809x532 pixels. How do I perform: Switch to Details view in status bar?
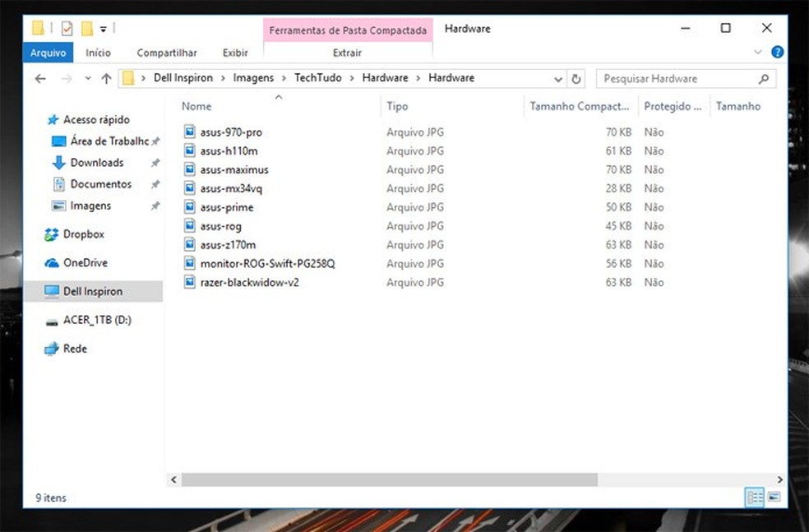point(754,497)
